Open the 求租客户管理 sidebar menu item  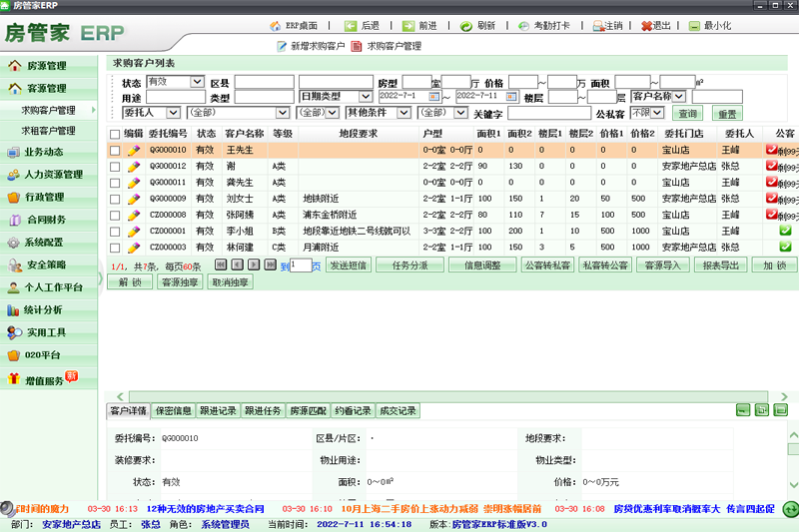pos(48,131)
